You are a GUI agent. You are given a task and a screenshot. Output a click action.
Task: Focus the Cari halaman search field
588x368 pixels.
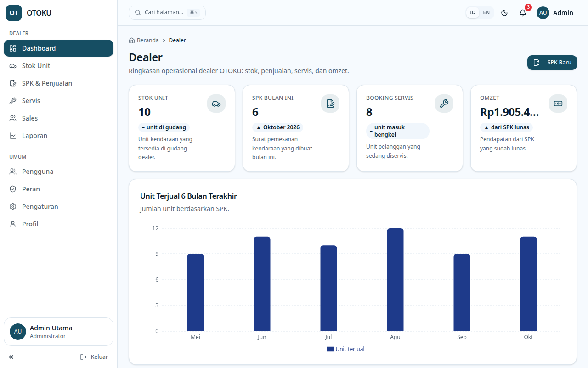tap(167, 12)
